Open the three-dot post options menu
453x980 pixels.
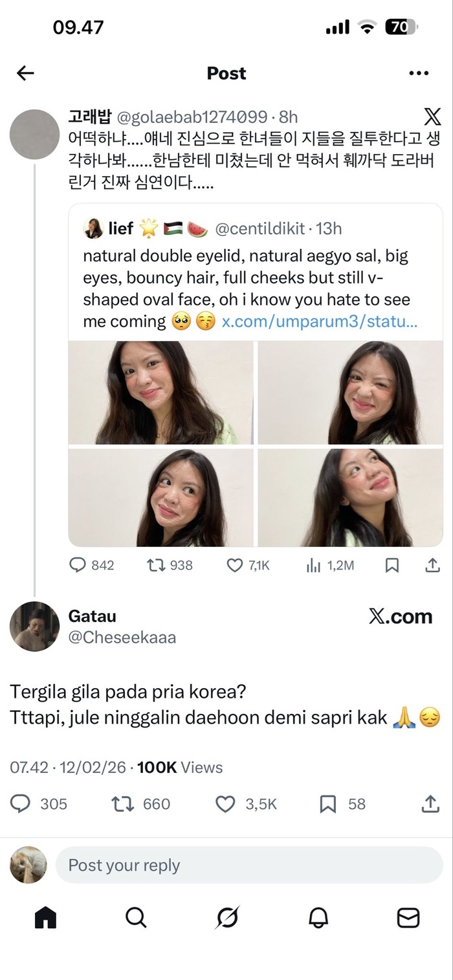click(x=419, y=73)
